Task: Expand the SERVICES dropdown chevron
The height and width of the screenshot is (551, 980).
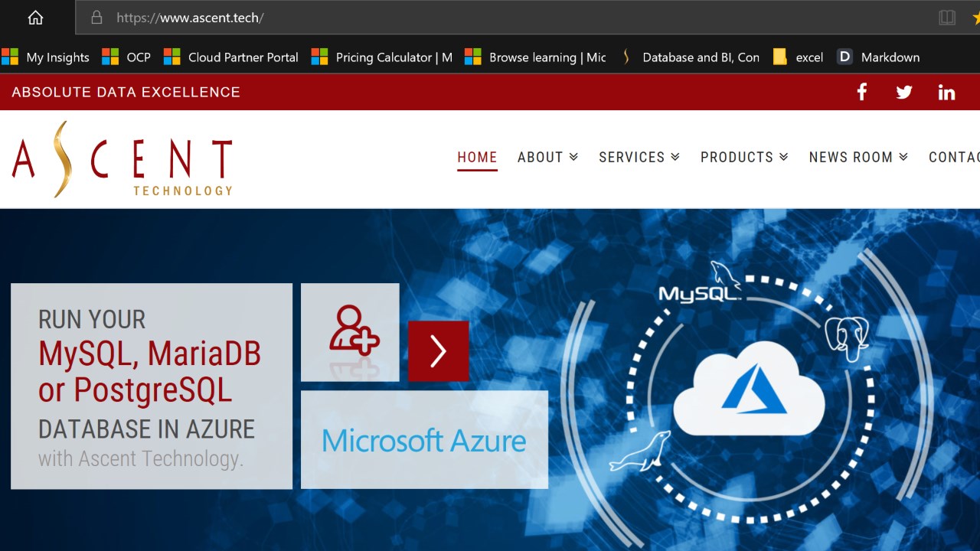Action: click(x=675, y=157)
